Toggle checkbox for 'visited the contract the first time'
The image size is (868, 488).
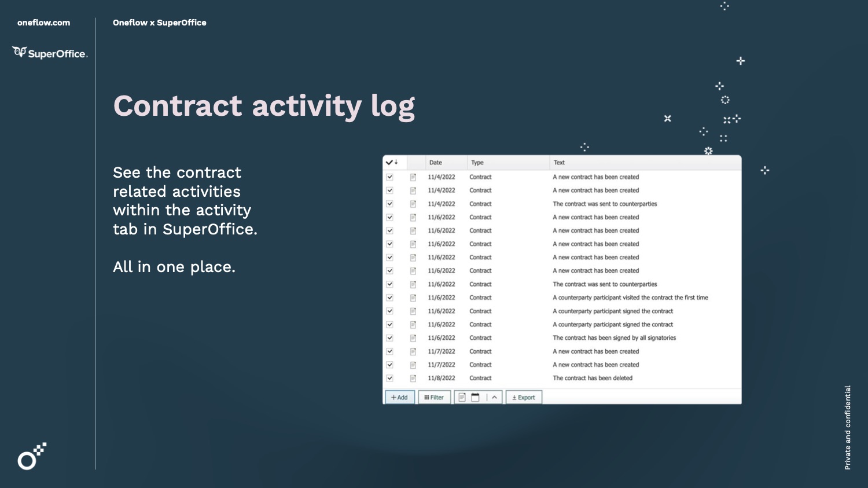pyautogui.click(x=389, y=298)
